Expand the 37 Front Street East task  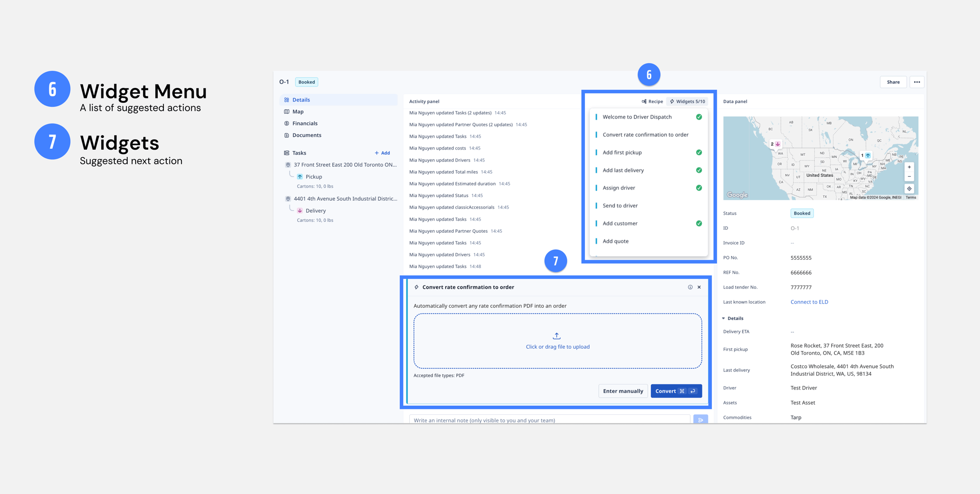tap(345, 165)
